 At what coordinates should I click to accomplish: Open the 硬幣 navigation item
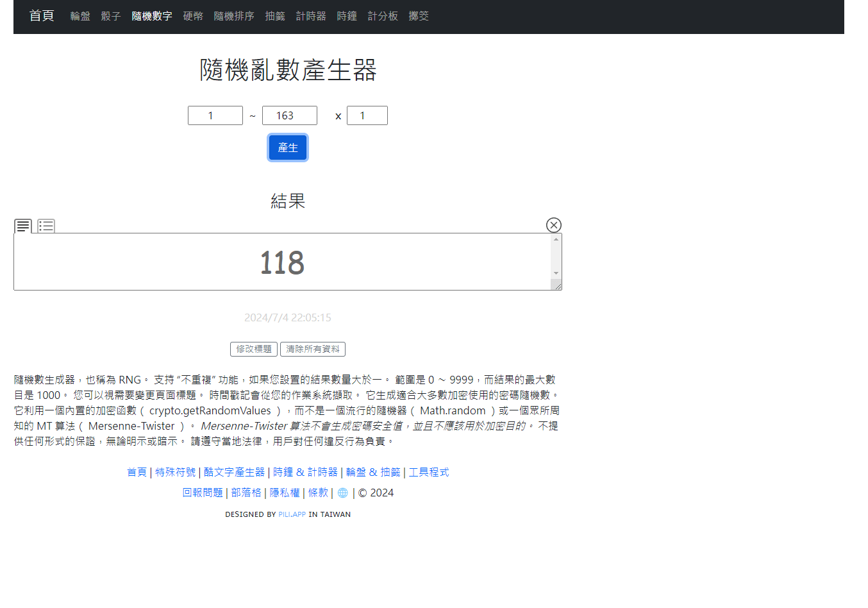click(x=193, y=16)
